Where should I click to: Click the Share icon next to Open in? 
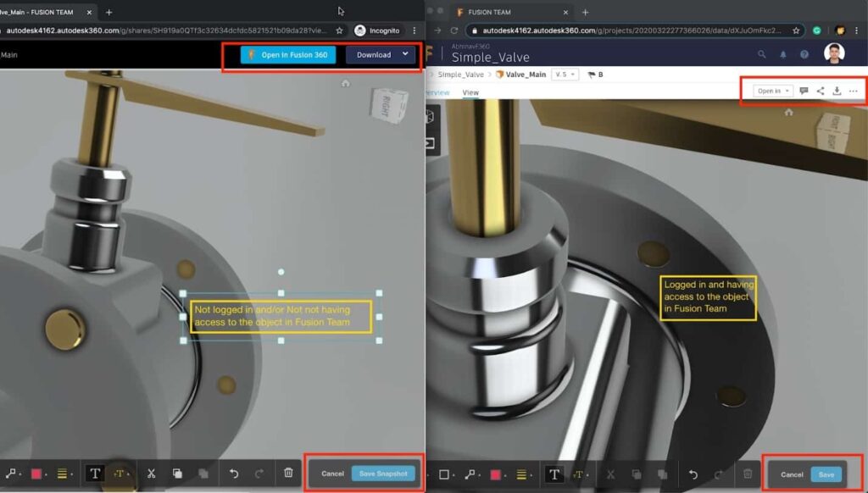[x=820, y=90]
